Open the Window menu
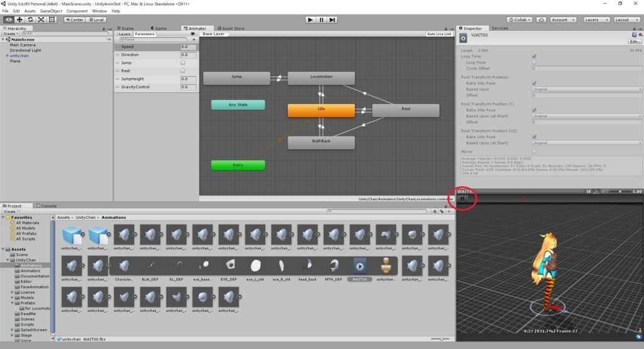Image resolution: width=644 pixels, height=349 pixels. point(99,11)
